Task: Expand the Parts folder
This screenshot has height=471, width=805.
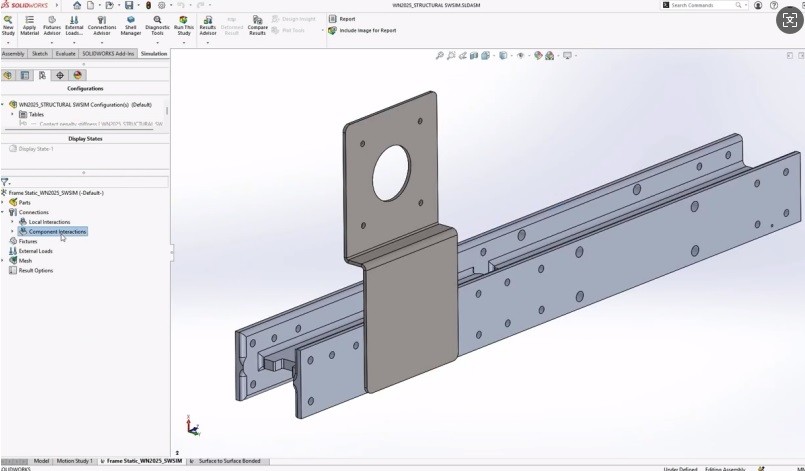Action: pyautogui.click(x=3, y=202)
